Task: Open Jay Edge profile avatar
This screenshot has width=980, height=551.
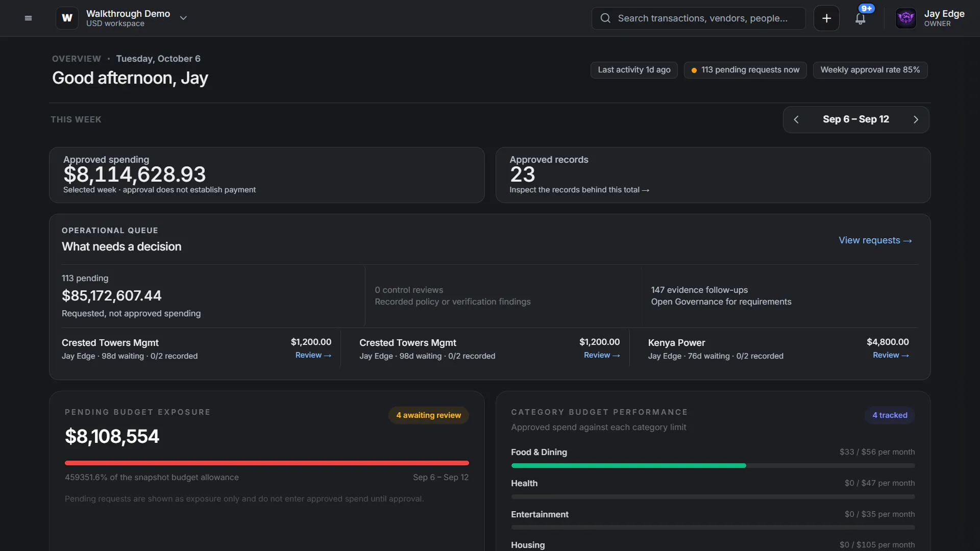Action: 906,18
